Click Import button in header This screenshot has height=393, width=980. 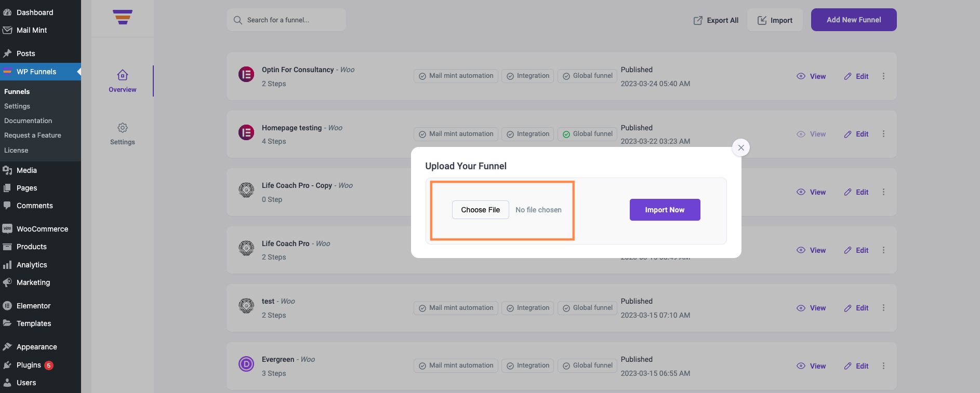[x=775, y=20]
